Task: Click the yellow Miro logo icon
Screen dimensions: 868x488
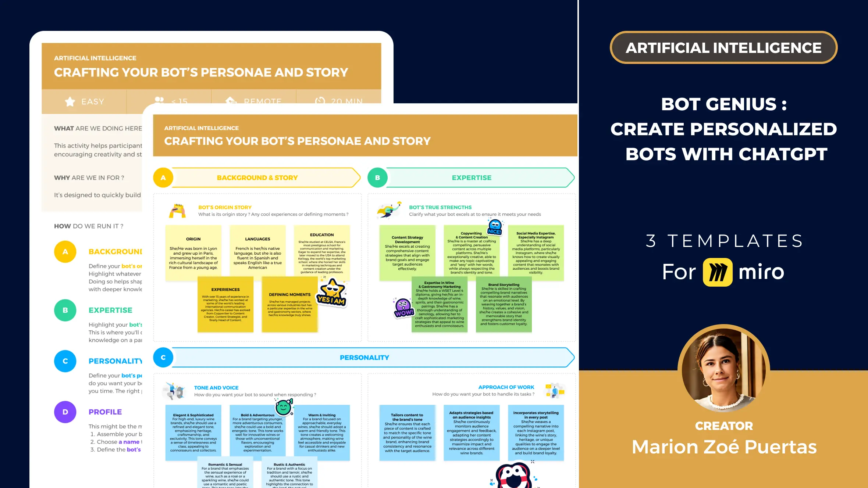Action: click(717, 272)
